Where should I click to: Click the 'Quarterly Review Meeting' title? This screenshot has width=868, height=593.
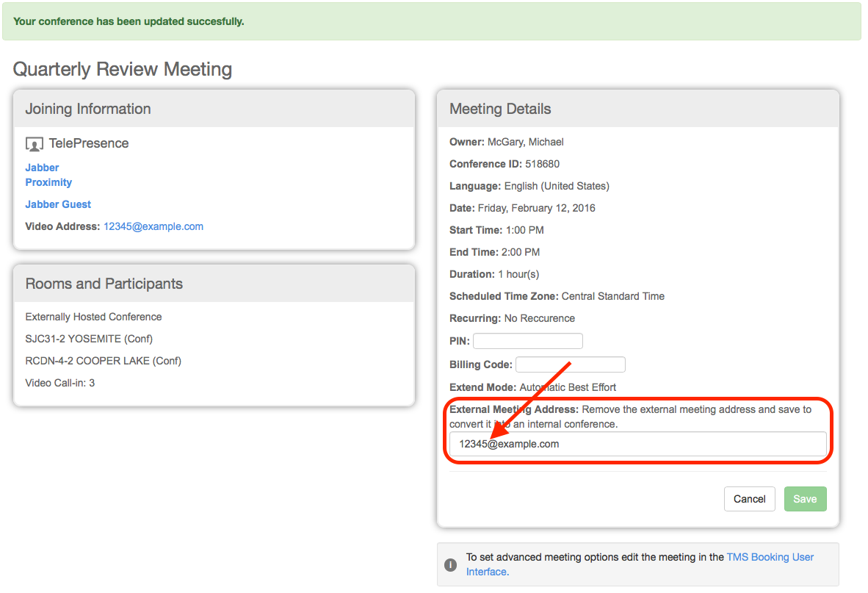123,69
